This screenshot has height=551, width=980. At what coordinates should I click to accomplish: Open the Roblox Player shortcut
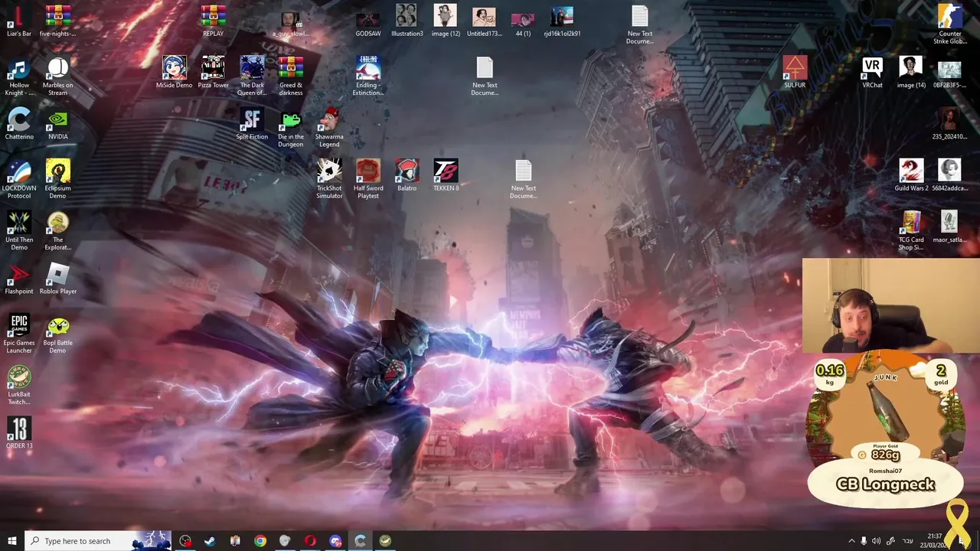58,279
